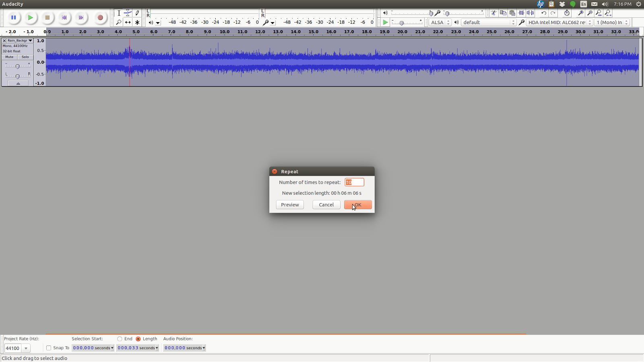Click the playback speed slider
644x362 pixels.
click(x=407, y=23)
